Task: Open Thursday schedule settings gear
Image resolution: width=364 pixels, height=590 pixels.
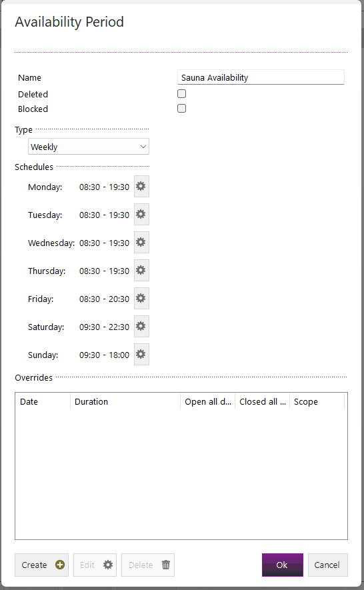Action: [141, 270]
